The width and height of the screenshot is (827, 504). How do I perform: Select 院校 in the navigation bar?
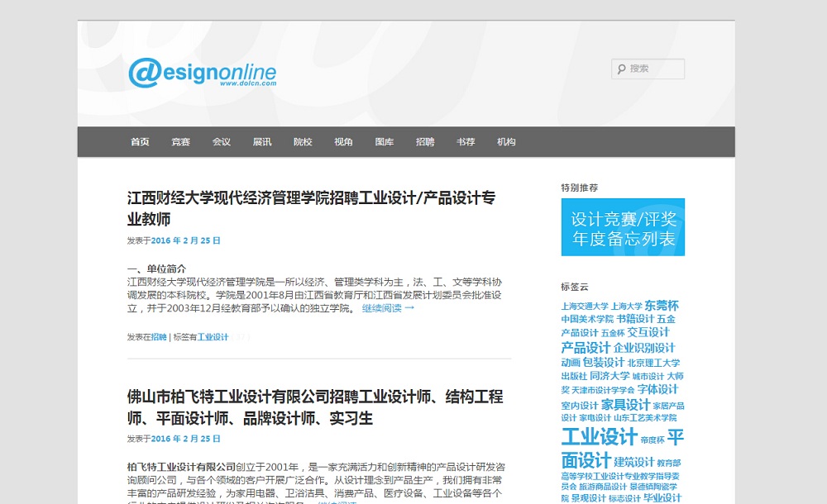click(303, 142)
